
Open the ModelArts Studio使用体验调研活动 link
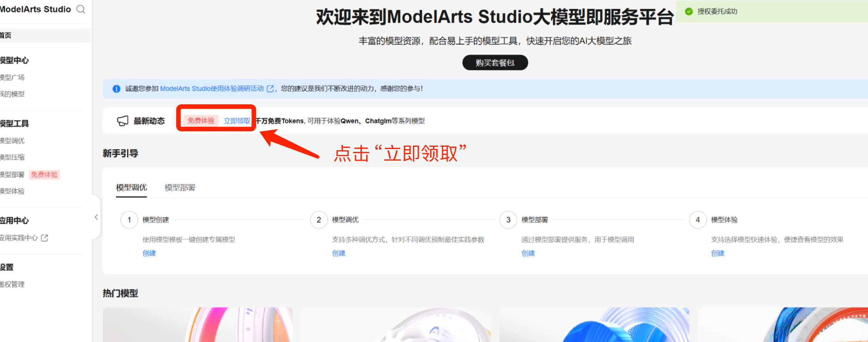[212, 89]
